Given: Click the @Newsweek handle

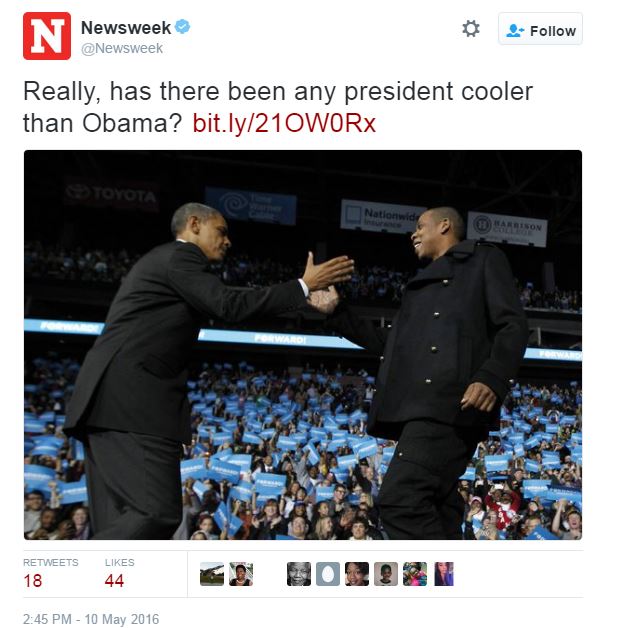Looking at the screenshot, I should point(122,48).
